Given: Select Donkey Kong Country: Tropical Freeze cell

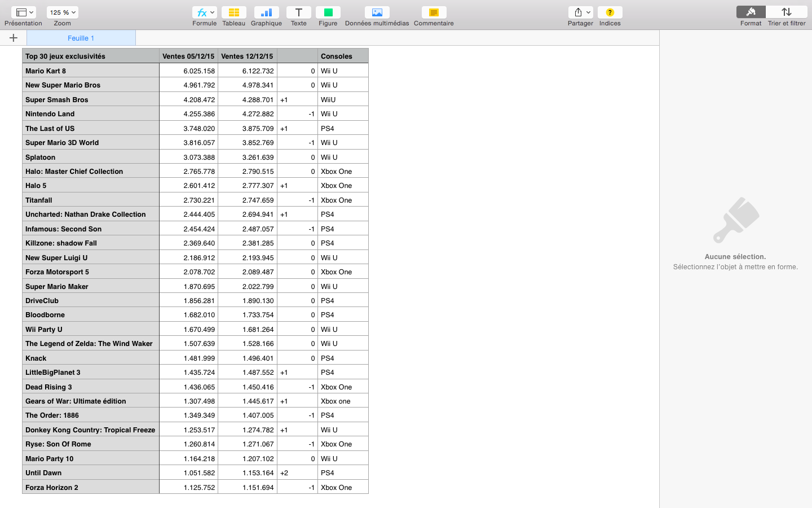Looking at the screenshot, I should click(x=91, y=430).
